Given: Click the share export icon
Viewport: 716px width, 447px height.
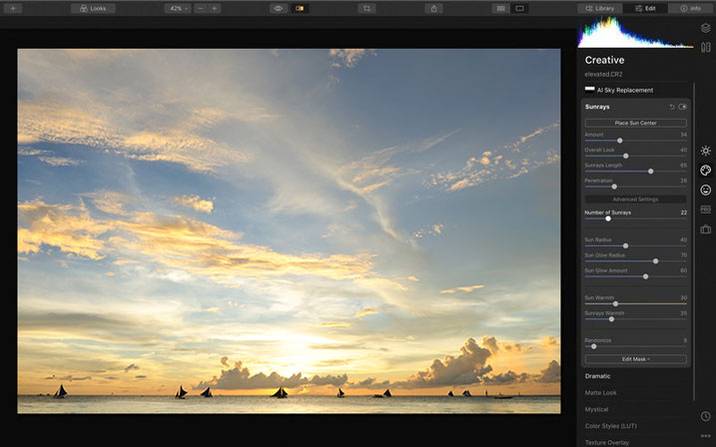Looking at the screenshot, I should pos(433,8).
